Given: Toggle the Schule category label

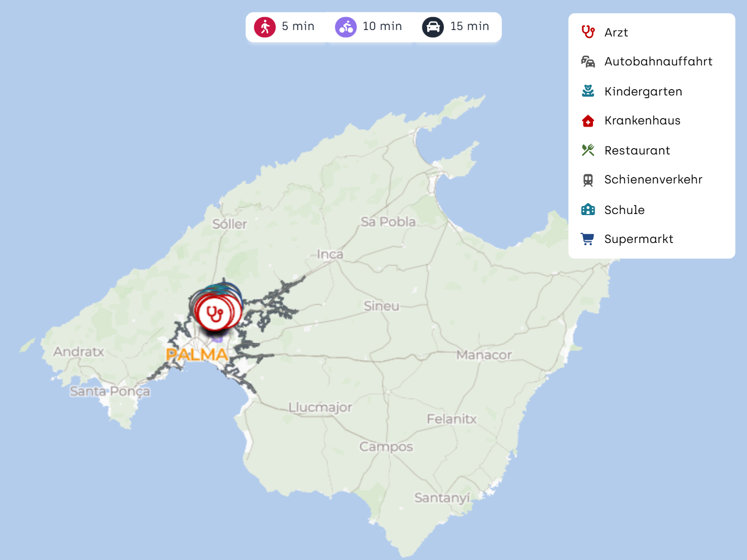Looking at the screenshot, I should tap(624, 210).
